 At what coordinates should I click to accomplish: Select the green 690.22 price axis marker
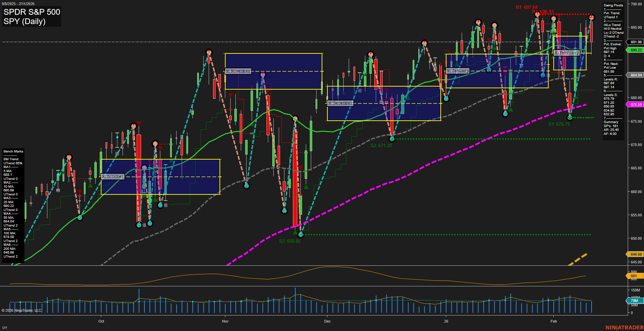(x=636, y=50)
